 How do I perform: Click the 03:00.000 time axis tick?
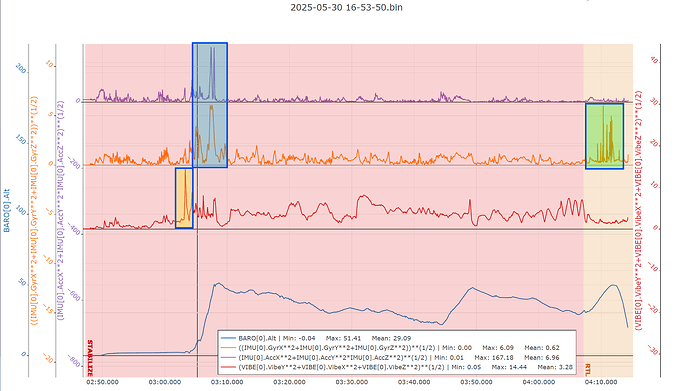tap(165, 382)
